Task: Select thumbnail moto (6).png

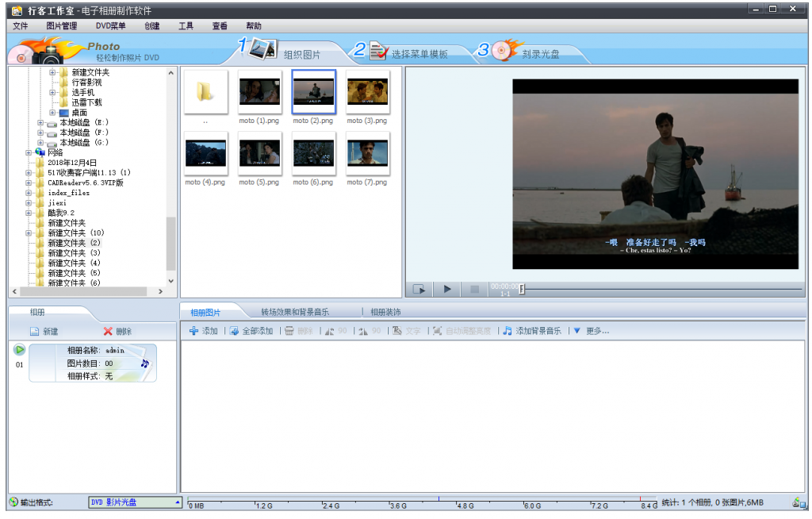Action: 314,153
